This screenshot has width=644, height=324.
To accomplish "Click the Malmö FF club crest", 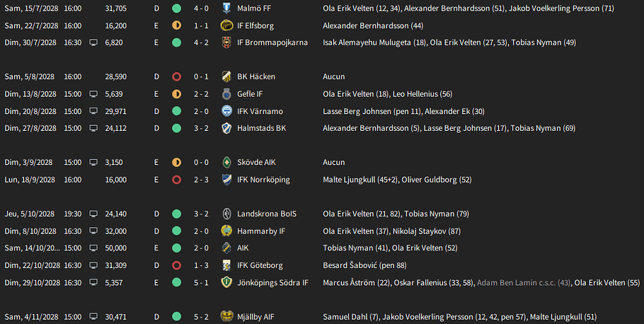I will pyautogui.click(x=226, y=8).
